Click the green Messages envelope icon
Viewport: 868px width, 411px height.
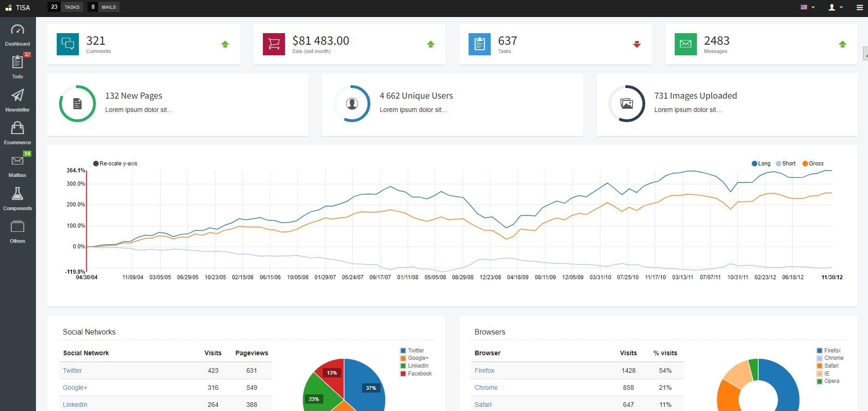tap(686, 44)
